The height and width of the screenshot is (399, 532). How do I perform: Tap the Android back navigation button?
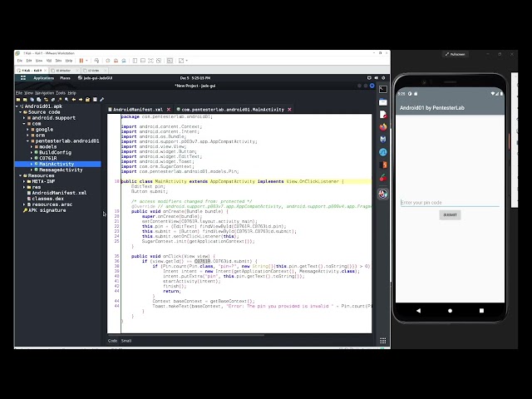(418, 310)
